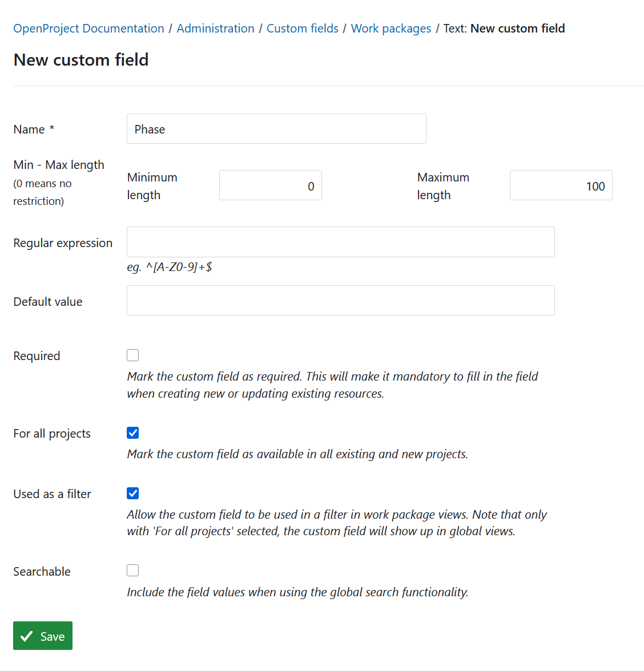Click the New custom field page heading
Image resolution: width=644 pixels, height=671 pixels.
(x=80, y=60)
